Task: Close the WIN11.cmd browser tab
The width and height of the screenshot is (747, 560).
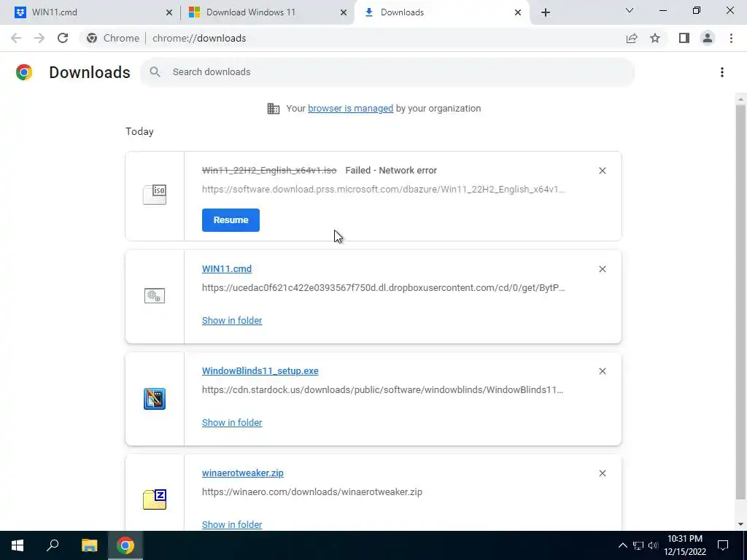Action: coord(169,12)
